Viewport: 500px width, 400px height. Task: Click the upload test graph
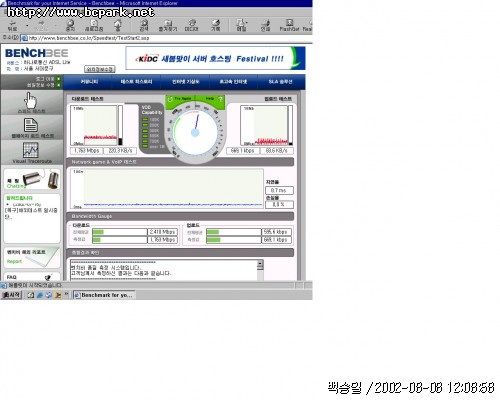point(264,125)
